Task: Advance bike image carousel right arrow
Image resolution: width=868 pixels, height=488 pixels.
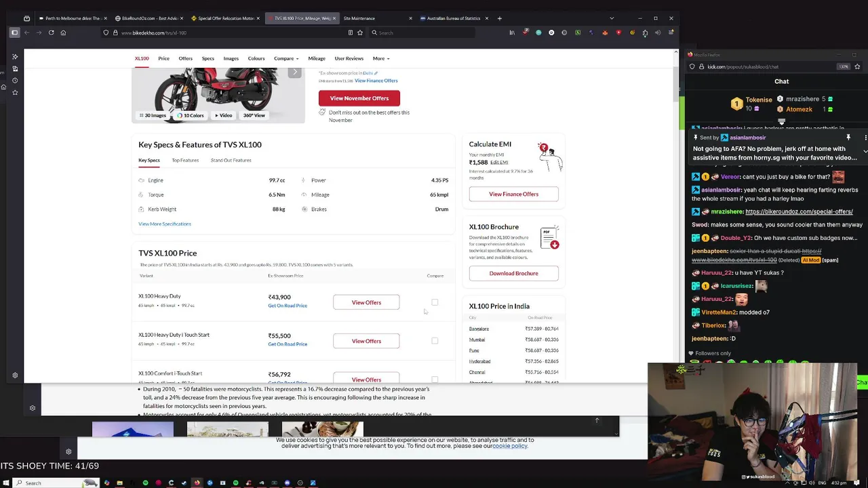Action: tap(294, 72)
